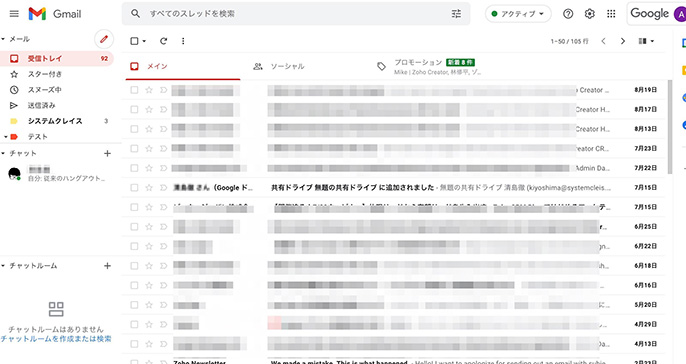Mark the 8月17日 email as important
The image size is (686, 364).
click(x=164, y=109)
